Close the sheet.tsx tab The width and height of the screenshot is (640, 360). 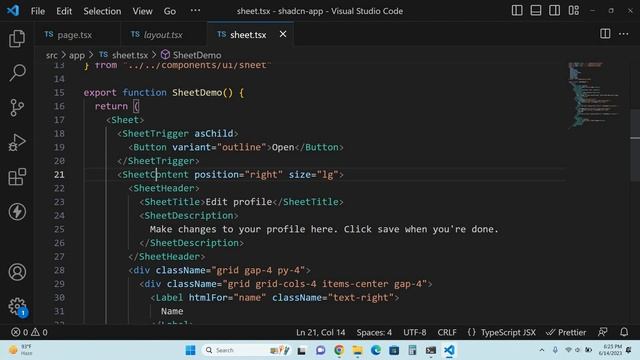tap(283, 34)
